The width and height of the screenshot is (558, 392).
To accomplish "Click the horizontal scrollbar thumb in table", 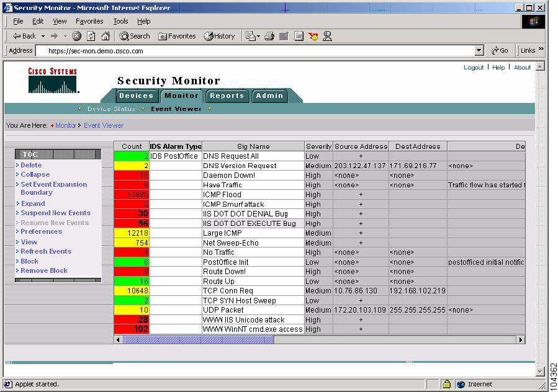I will tap(198, 340).
